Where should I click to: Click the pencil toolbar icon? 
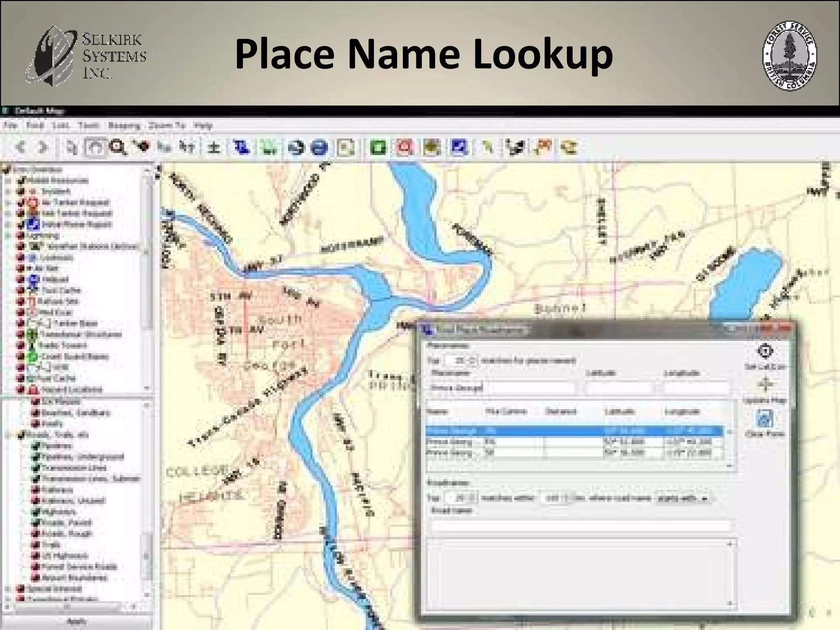click(x=487, y=147)
